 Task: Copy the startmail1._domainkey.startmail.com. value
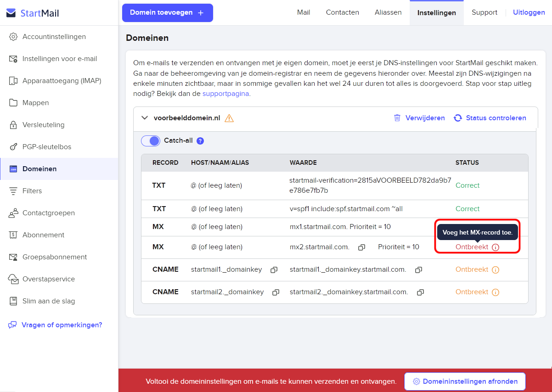(418, 270)
